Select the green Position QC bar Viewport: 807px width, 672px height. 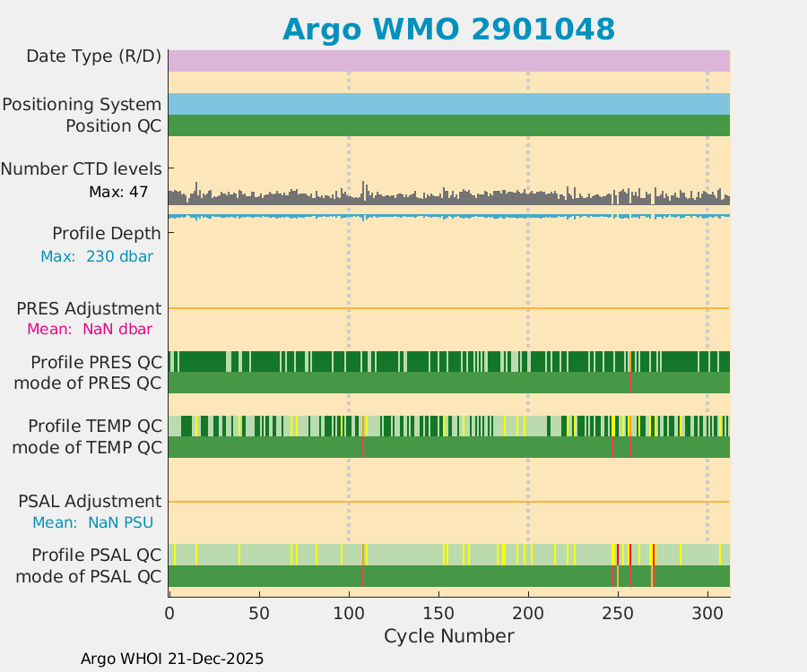click(x=448, y=125)
